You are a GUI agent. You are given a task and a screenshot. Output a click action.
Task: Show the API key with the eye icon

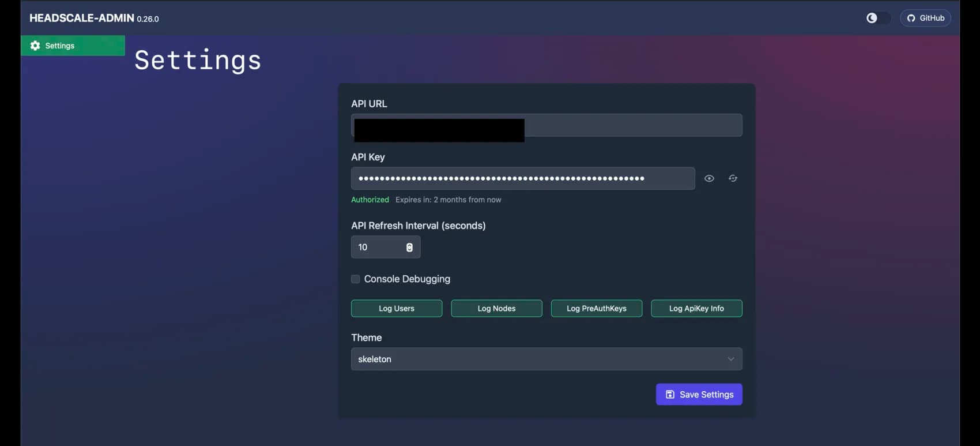click(x=709, y=178)
